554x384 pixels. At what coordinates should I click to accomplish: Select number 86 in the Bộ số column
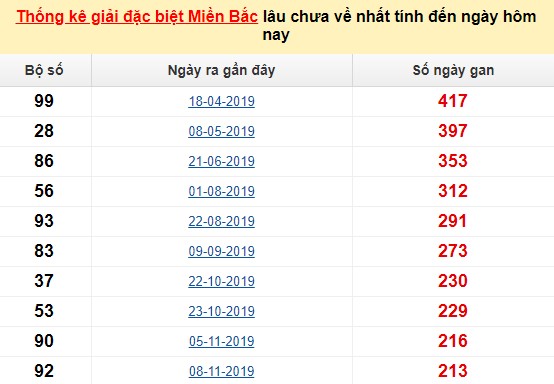(x=44, y=161)
